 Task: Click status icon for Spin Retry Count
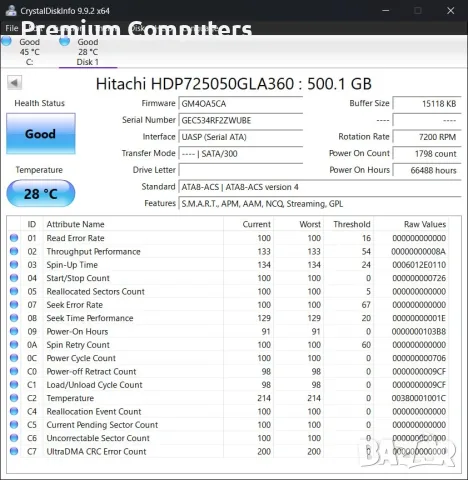point(14,344)
